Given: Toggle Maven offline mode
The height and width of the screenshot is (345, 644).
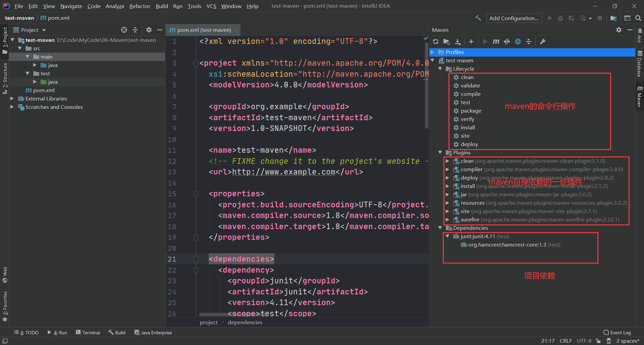Looking at the screenshot, I should (x=507, y=42).
